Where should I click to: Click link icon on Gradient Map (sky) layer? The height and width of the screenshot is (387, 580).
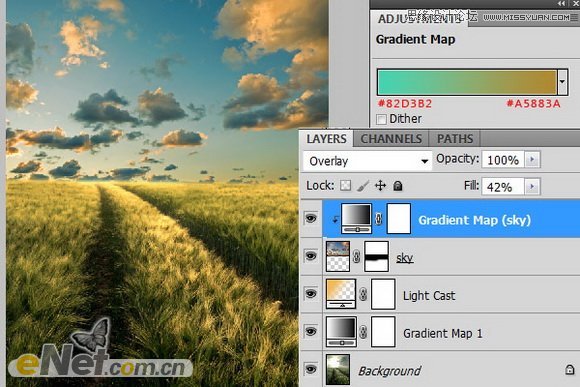(x=378, y=219)
